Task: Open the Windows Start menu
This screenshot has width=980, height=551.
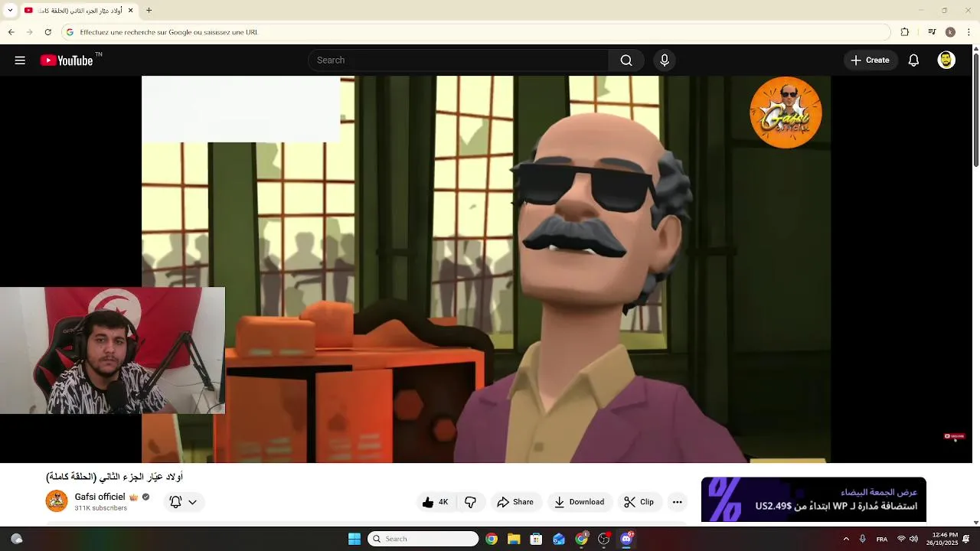Action: tap(354, 539)
